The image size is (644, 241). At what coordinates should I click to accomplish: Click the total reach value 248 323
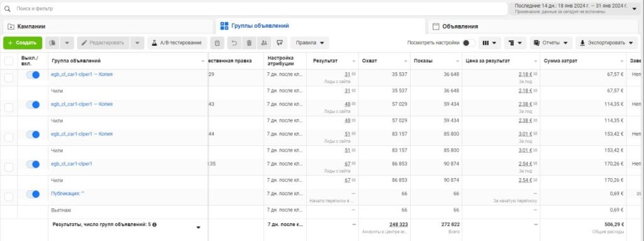point(398,225)
